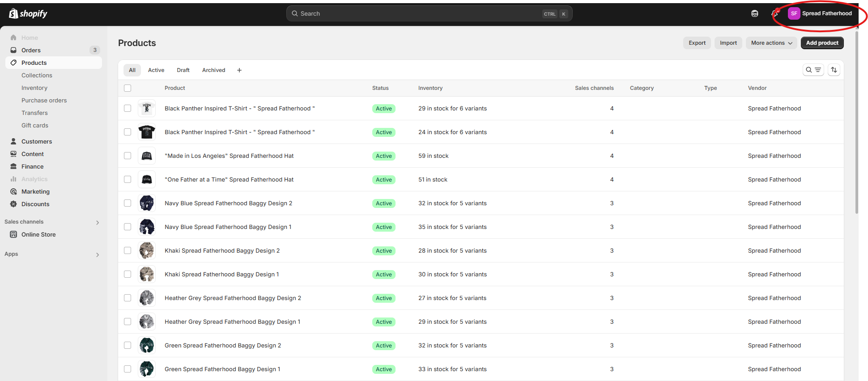Click the magnifier icon in search bar
This screenshot has width=868, height=381.
(295, 13)
